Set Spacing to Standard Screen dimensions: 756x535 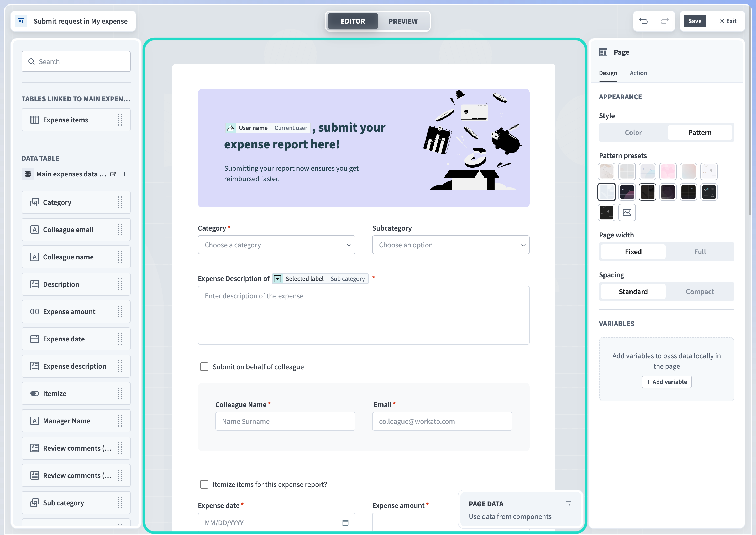633,292
